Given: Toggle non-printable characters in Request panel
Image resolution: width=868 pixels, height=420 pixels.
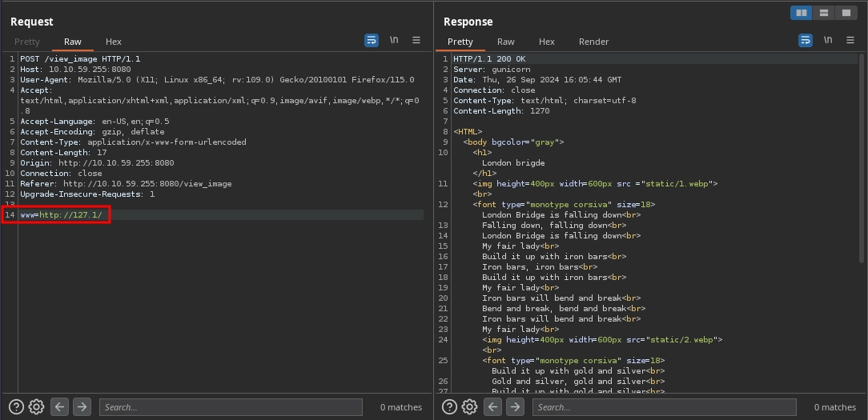Looking at the screenshot, I should point(394,40).
